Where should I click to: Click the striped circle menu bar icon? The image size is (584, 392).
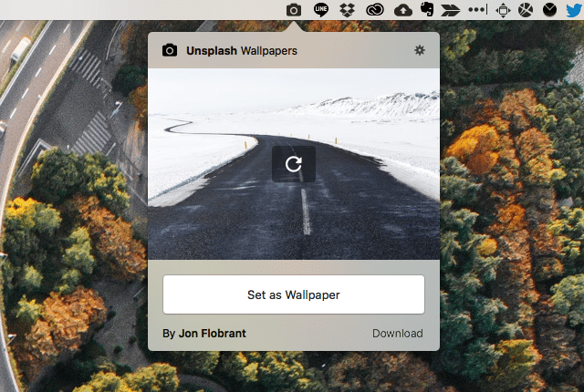526,10
